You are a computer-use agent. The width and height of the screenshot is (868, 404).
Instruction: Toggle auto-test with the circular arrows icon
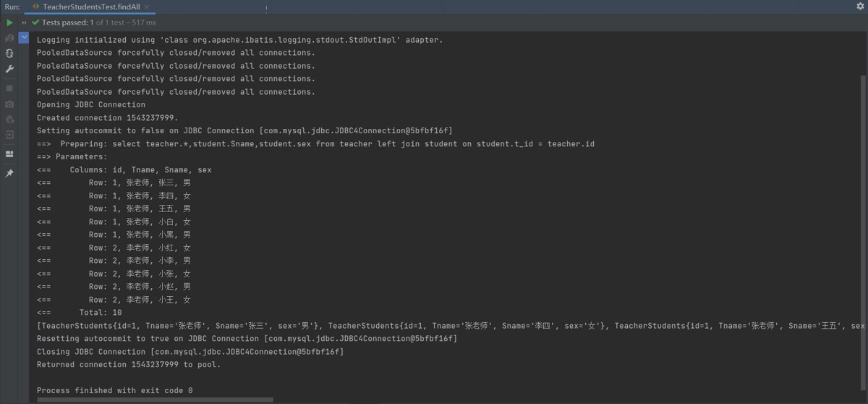(9, 54)
